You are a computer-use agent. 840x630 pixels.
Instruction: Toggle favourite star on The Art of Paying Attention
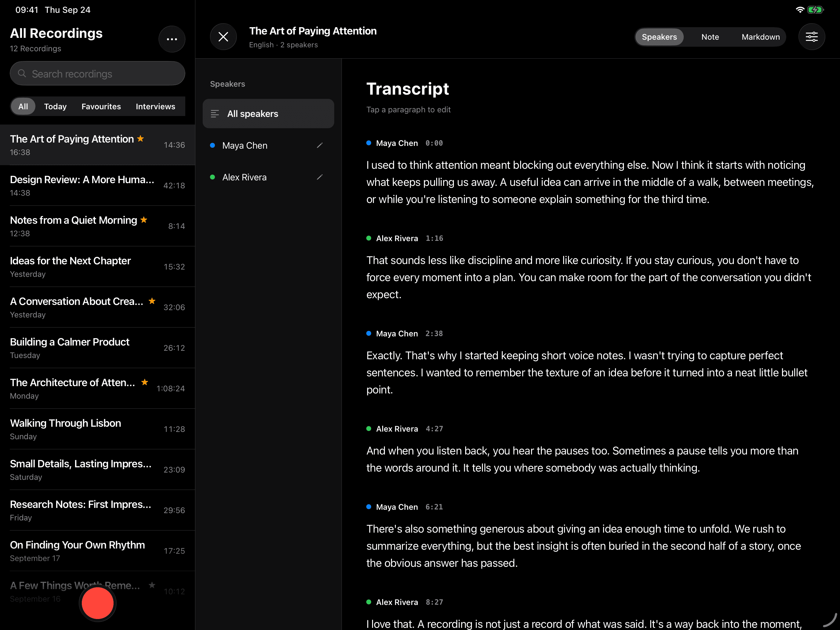(x=140, y=139)
